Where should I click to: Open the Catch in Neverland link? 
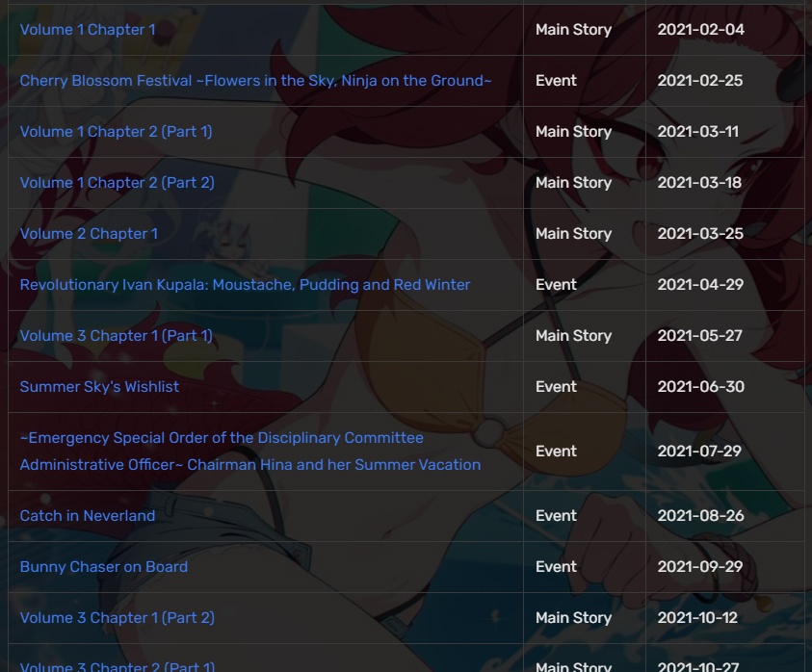(x=88, y=516)
